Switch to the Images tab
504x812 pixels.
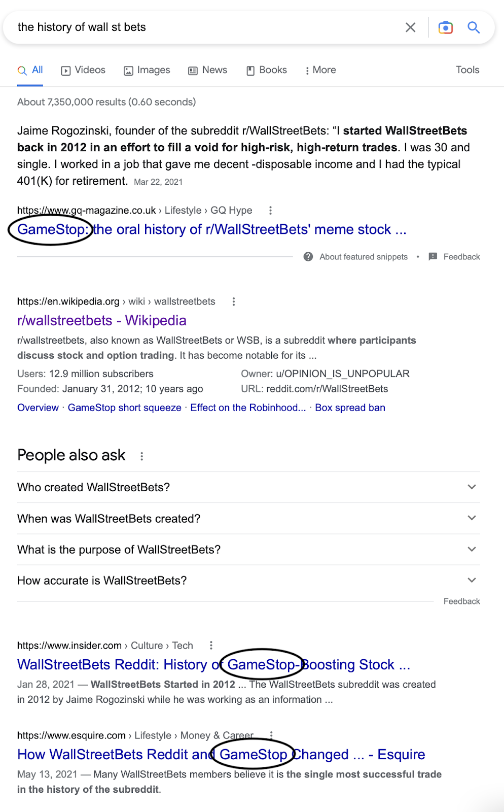(147, 70)
